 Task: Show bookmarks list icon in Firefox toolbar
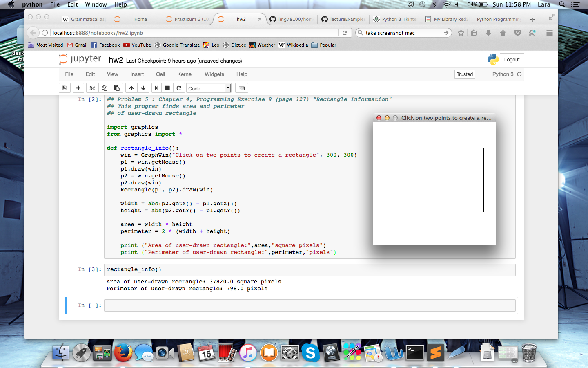click(x=474, y=33)
